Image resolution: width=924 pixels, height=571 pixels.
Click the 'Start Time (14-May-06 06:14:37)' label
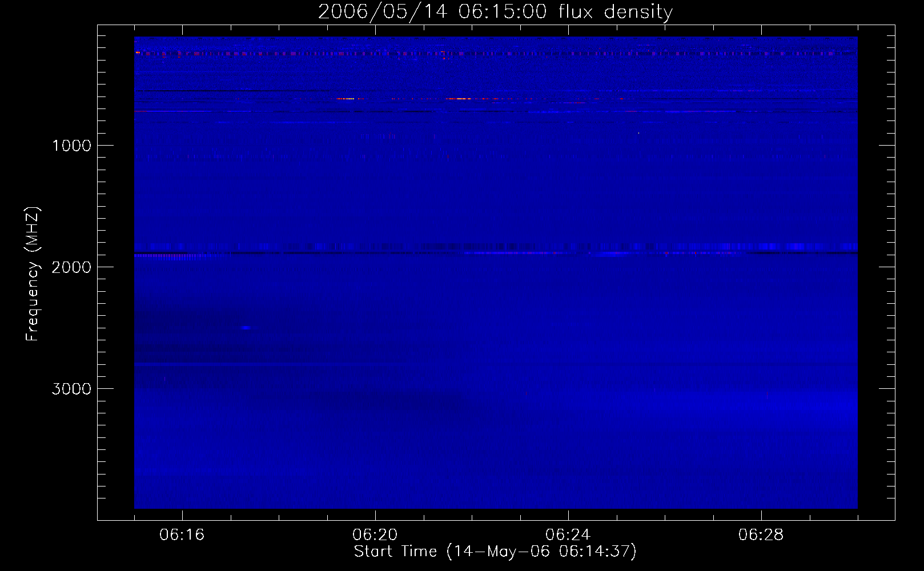click(x=495, y=552)
